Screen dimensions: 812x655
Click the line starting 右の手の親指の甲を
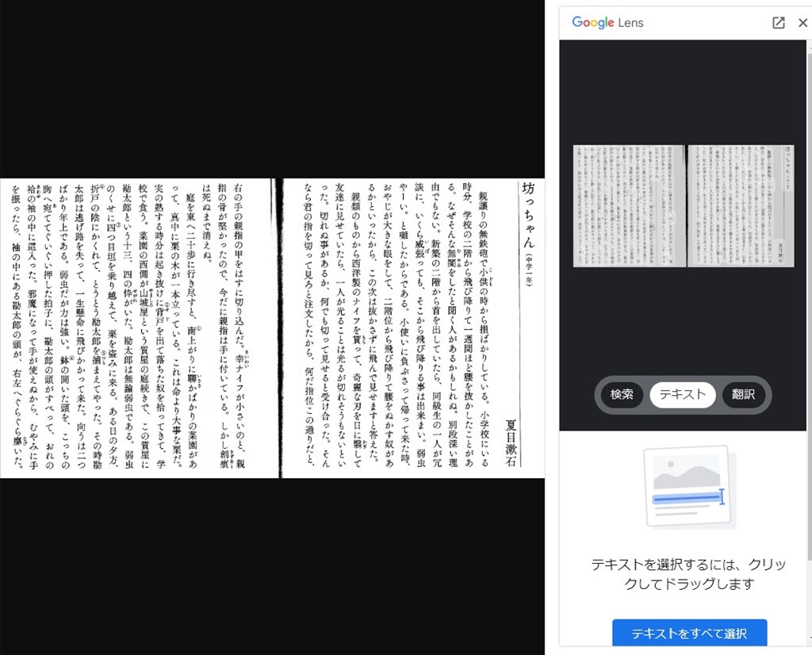(x=239, y=326)
